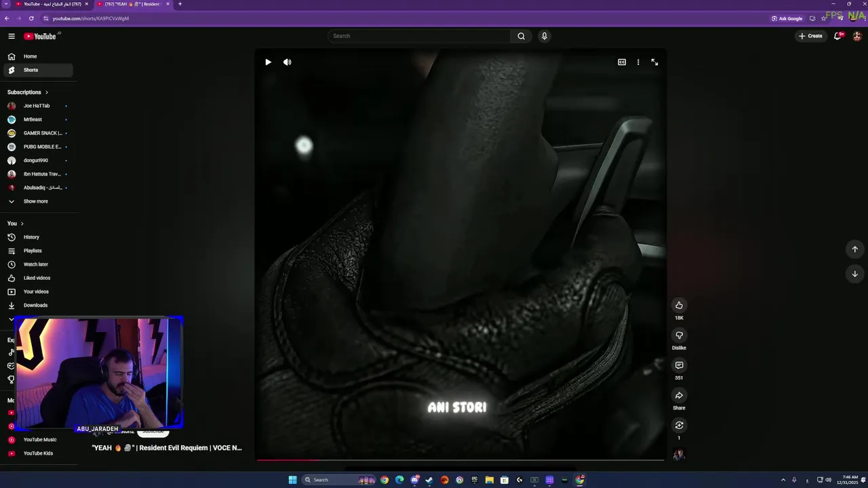Open the You section chevron

(x=22, y=224)
